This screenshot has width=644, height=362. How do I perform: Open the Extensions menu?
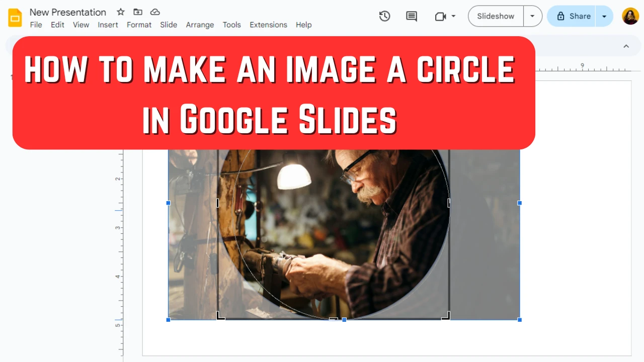tap(268, 25)
